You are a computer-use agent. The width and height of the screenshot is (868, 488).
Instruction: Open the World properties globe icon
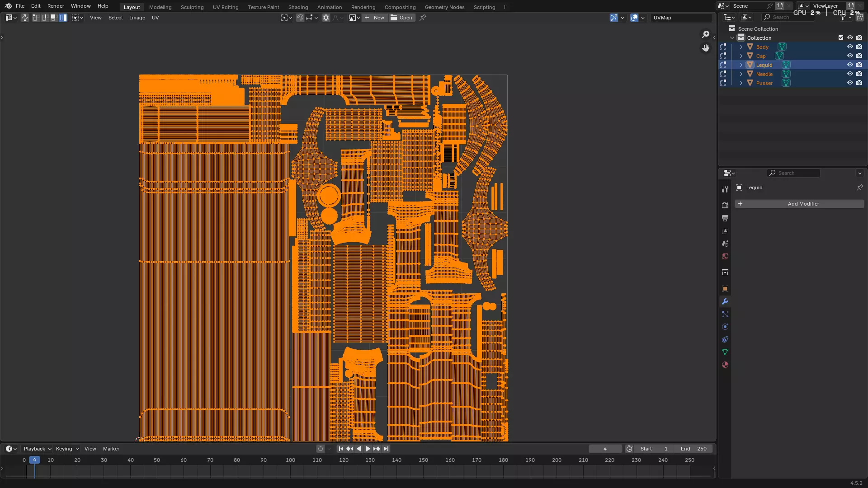click(x=725, y=256)
